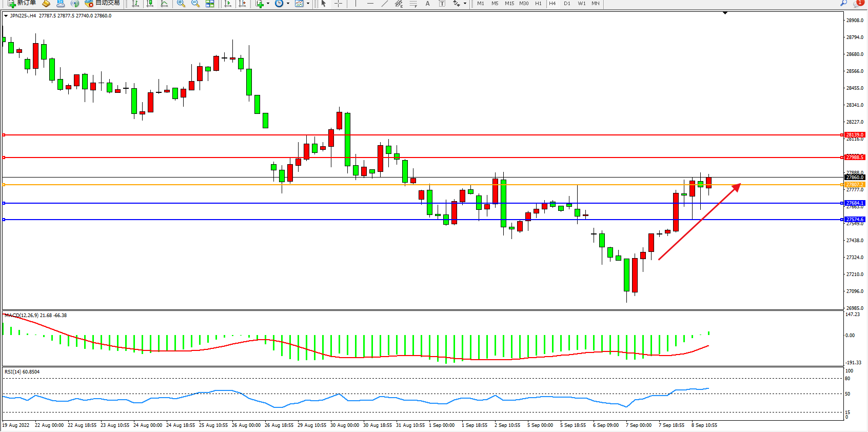Switch chart to candlestick mode
The image size is (868, 432).
tap(150, 4)
